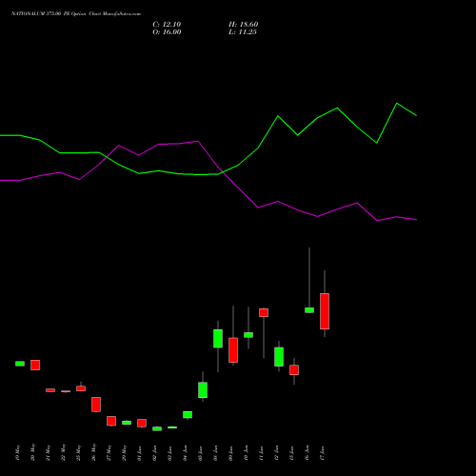Click the low value L: 11.25

point(243,32)
